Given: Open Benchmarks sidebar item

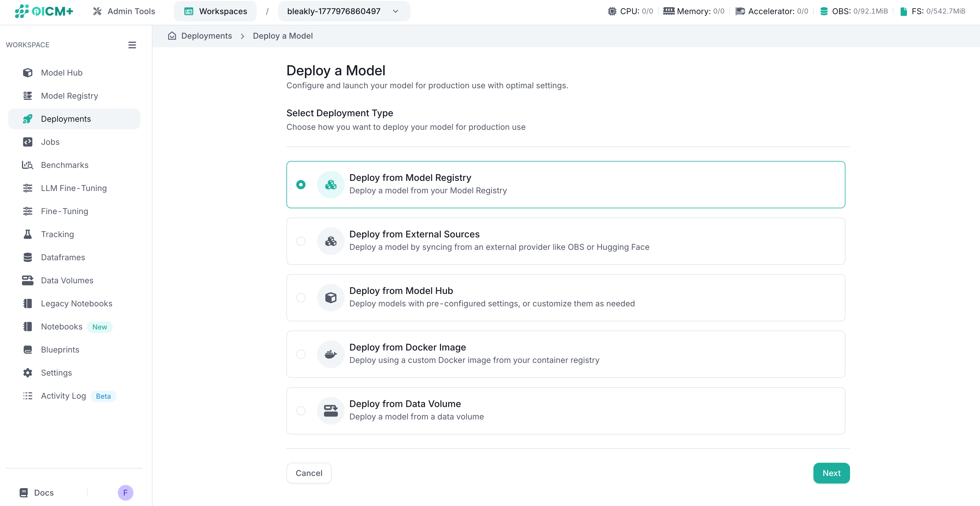Looking at the screenshot, I should pyautogui.click(x=74, y=165).
